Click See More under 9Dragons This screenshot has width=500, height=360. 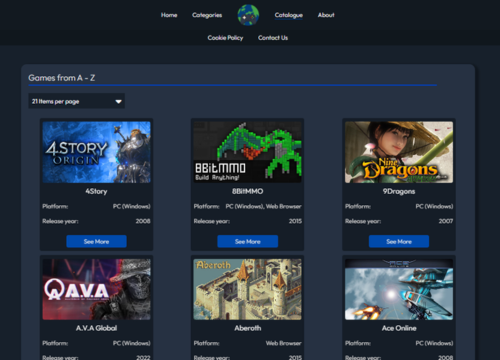pos(399,241)
